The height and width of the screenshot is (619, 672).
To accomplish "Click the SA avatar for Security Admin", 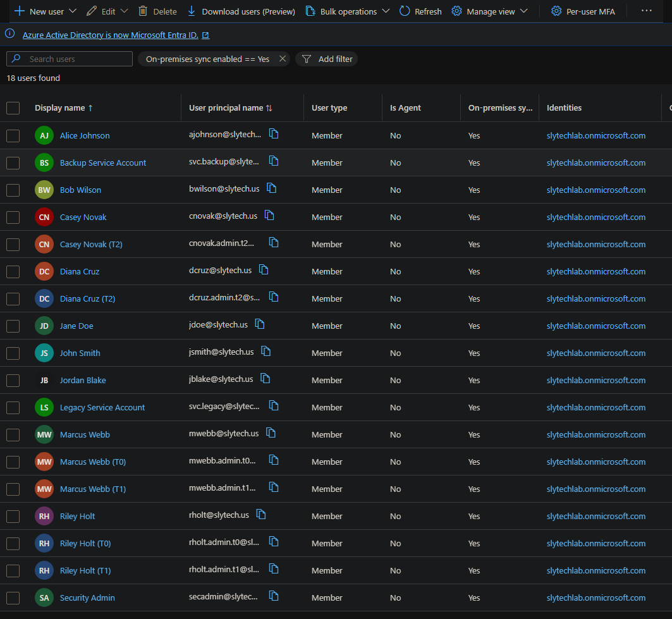I will point(44,598).
